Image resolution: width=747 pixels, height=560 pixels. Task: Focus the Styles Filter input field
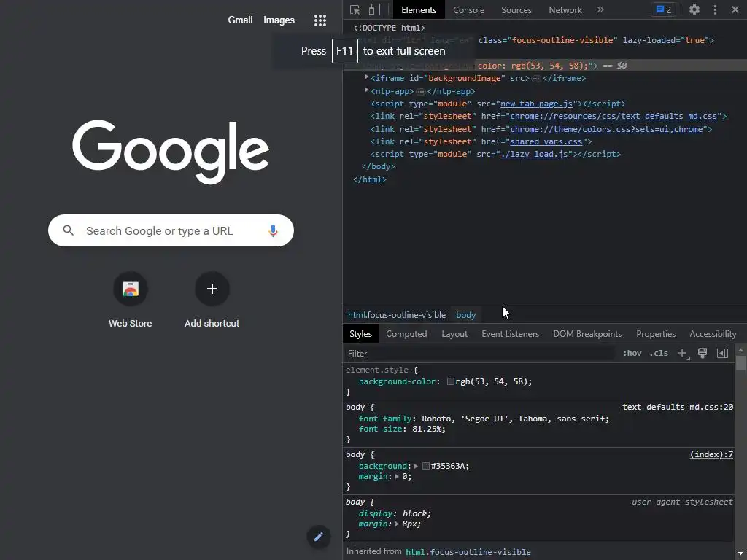[479, 354]
